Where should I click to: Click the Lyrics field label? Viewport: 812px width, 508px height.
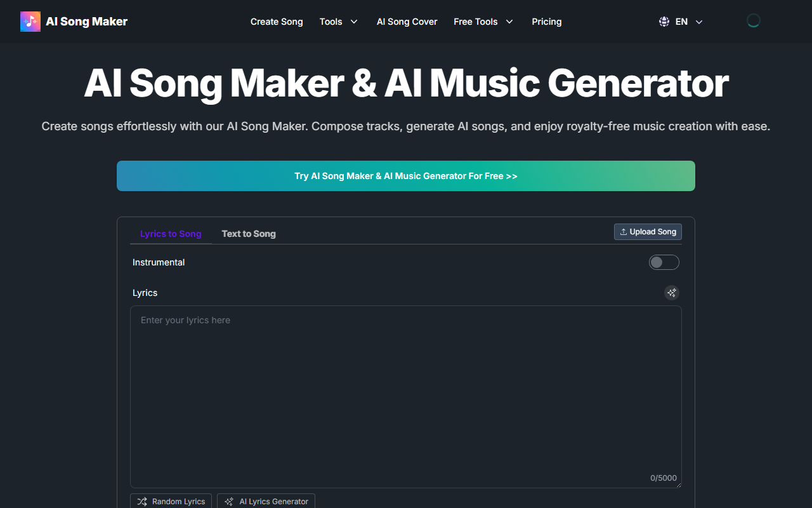click(x=145, y=293)
